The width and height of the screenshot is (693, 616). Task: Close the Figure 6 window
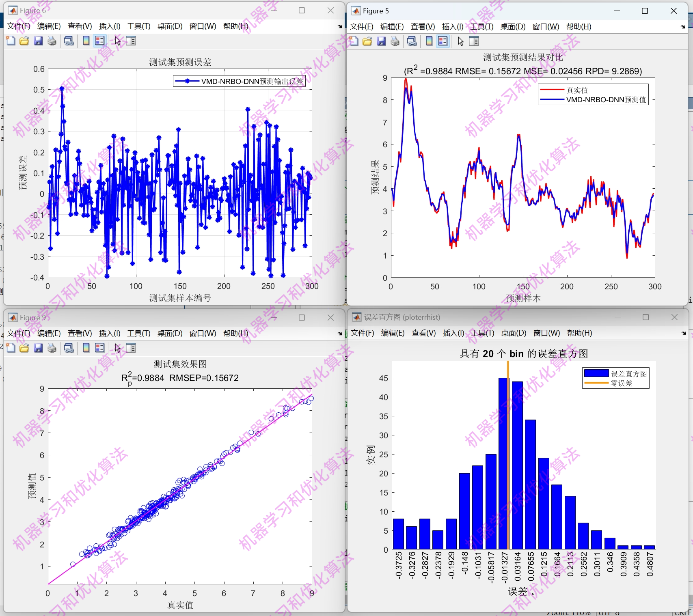pyautogui.click(x=330, y=11)
